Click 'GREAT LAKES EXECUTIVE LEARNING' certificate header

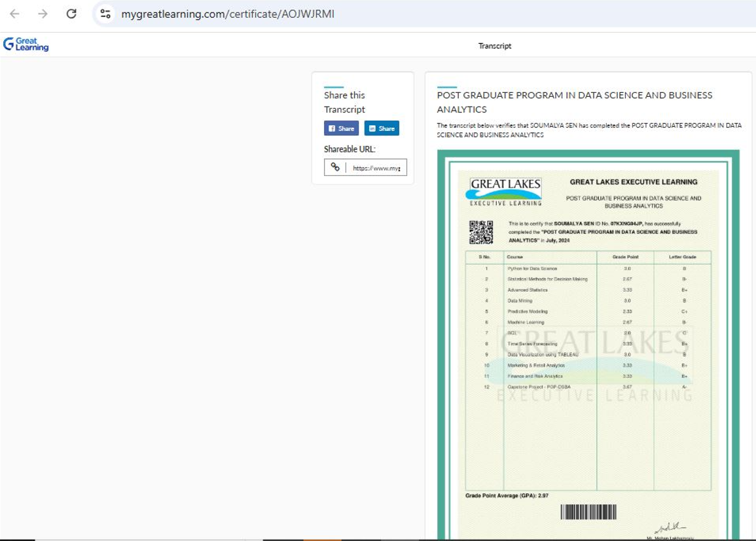634,182
